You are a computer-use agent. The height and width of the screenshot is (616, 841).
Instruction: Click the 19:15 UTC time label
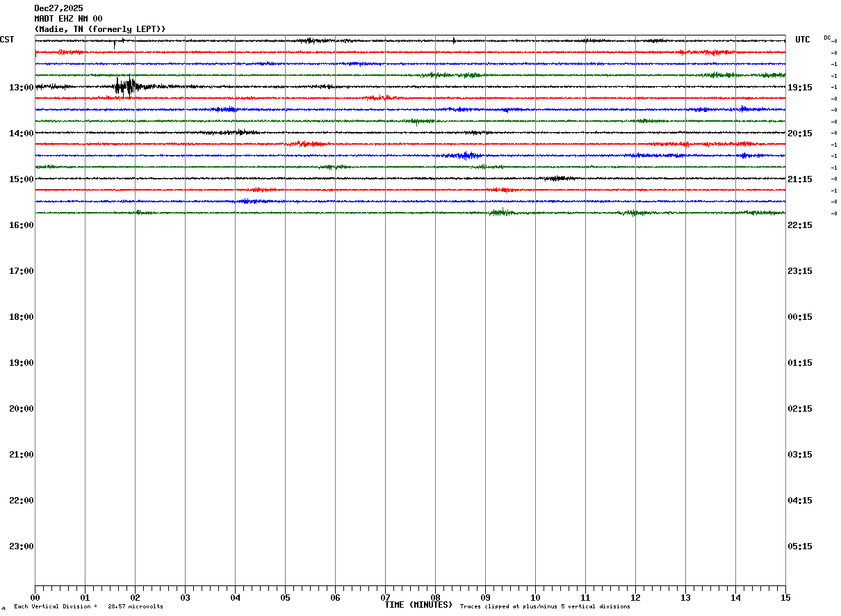pyautogui.click(x=800, y=88)
